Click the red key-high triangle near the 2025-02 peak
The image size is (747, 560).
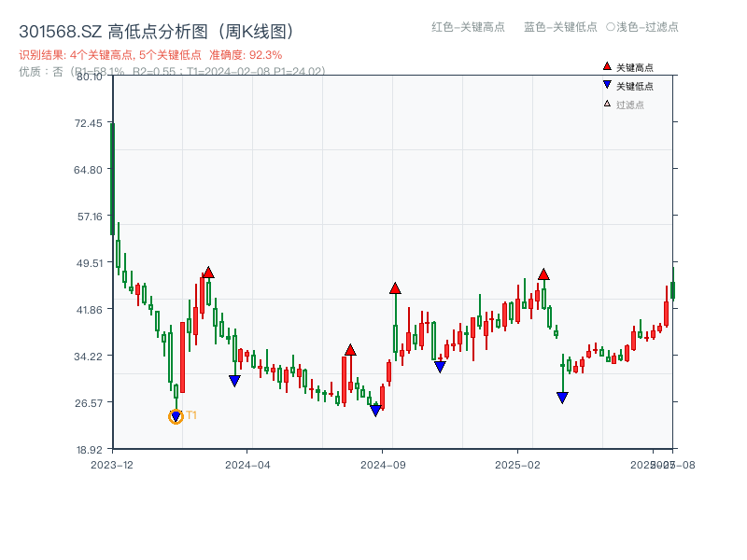[x=543, y=273]
